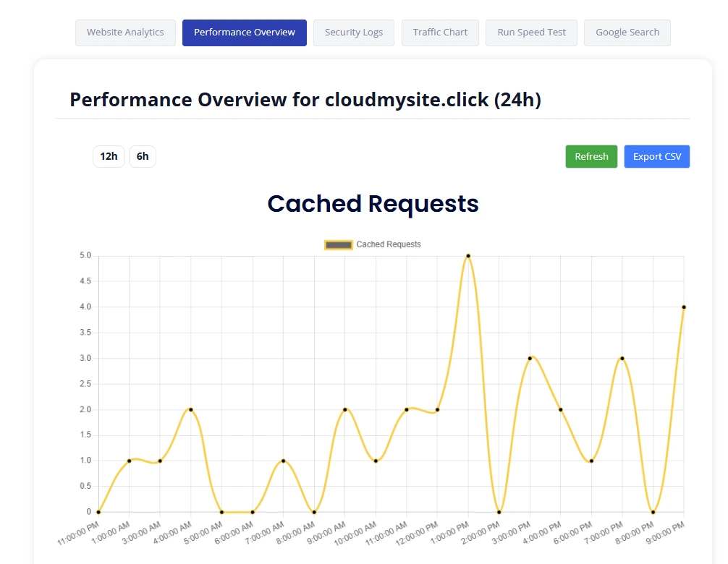The height and width of the screenshot is (564, 728).
Task: Toggle the Cached Requests legend entry
Action: (x=388, y=244)
